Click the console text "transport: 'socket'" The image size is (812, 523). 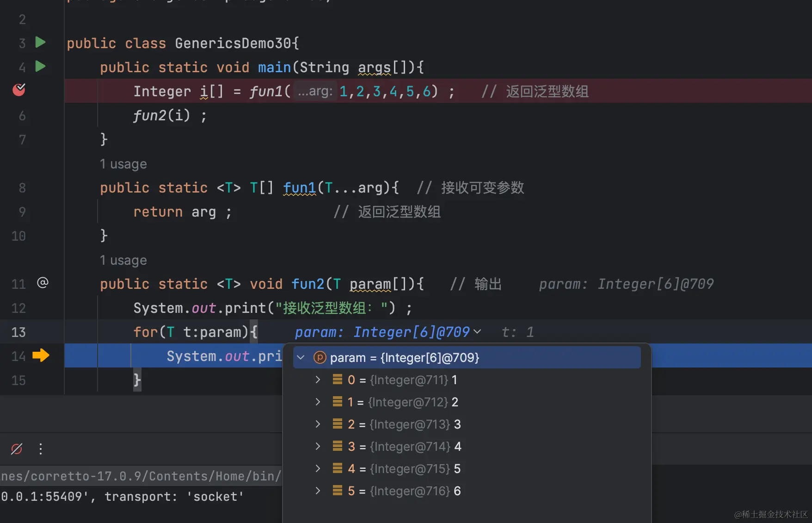click(174, 497)
